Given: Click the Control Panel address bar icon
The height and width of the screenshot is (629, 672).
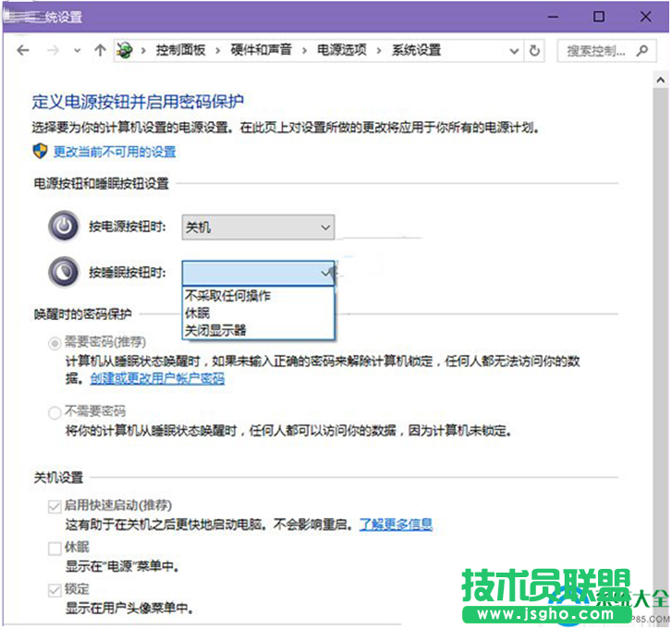Looking at the screenshot, I should pyautogui.click(x=124, y=51).
